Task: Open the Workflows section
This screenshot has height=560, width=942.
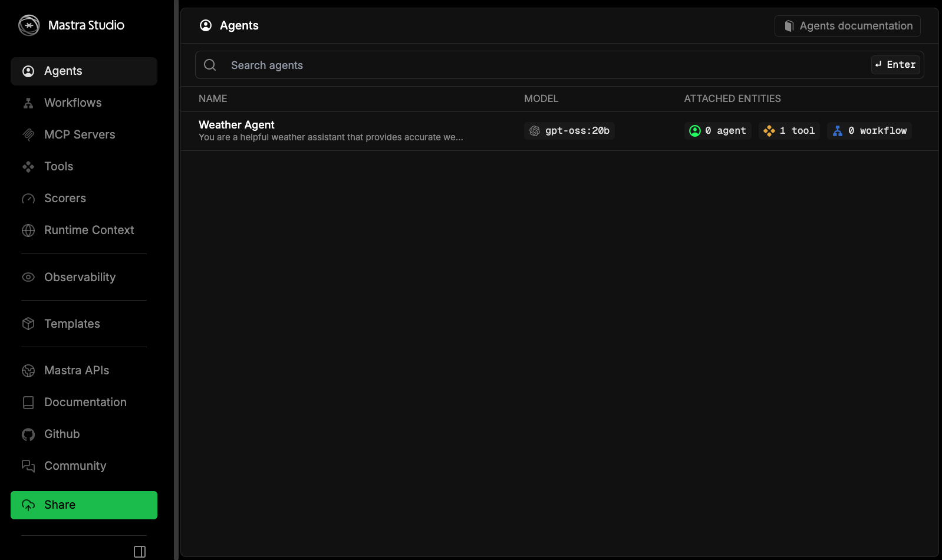Action: [84, 103]
